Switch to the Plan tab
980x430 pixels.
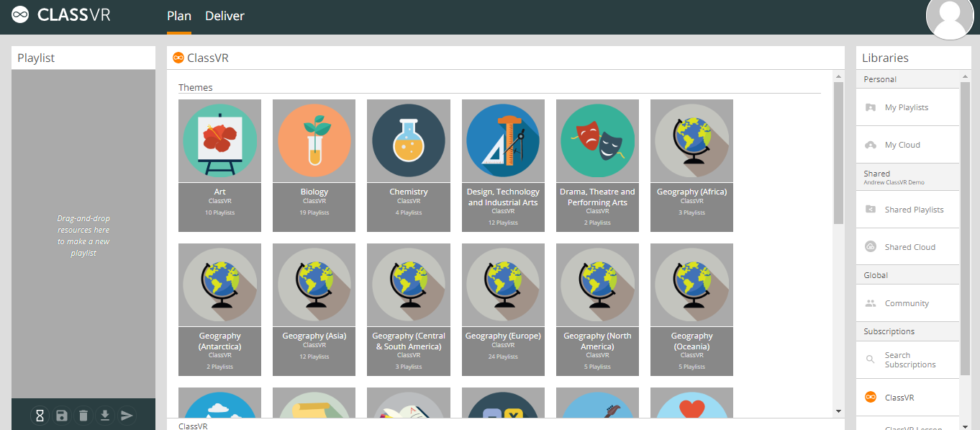[x=179, y=16]
